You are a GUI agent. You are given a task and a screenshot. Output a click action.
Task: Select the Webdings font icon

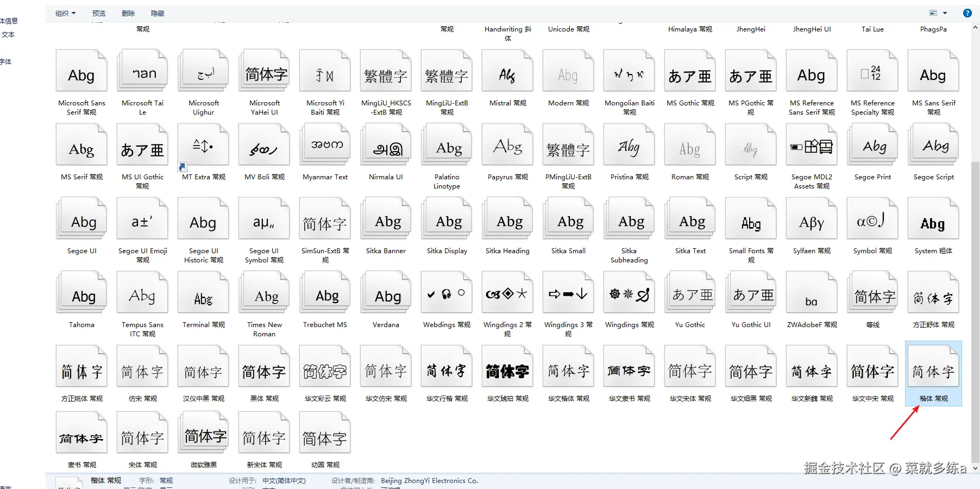[x=447, y=292]
